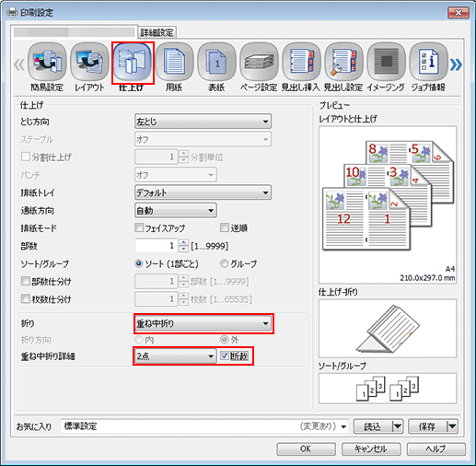The width and height of the screenshot is (476, 466).
Task: Open the 保存 button dropdown arrow
Action: pos(452,426)
